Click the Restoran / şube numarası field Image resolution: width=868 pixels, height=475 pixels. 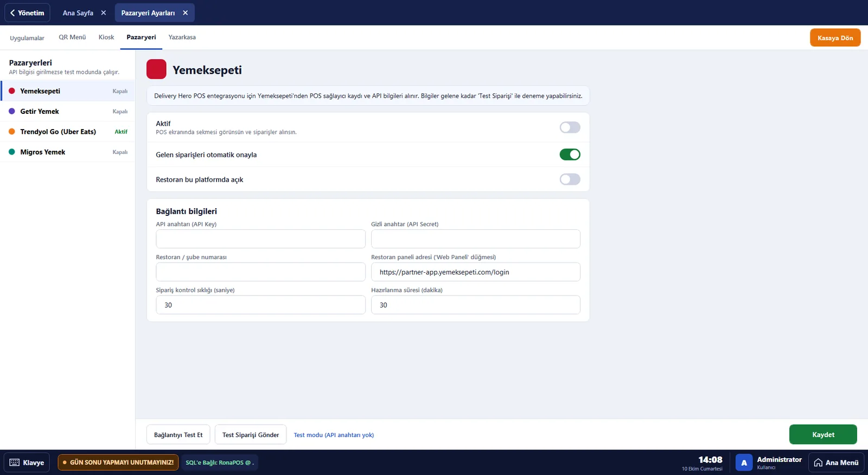point(260,272)
